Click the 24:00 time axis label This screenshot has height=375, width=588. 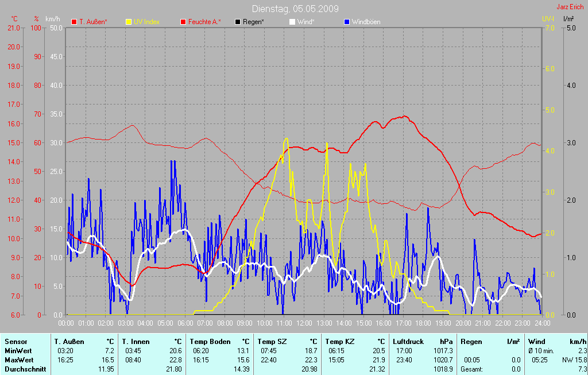click(x=542, y=323)
